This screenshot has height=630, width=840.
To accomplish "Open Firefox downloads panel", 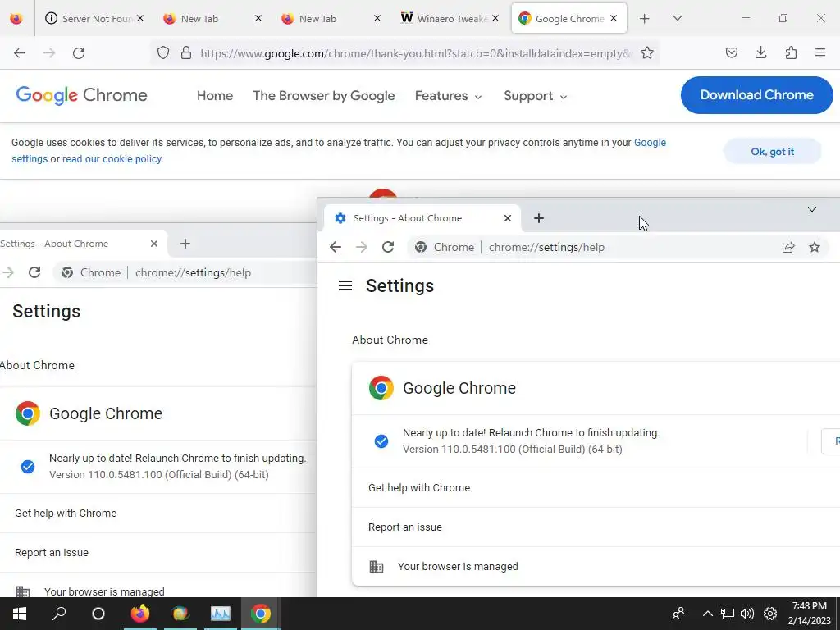I will pyautogui.click(x=760, y=52).
